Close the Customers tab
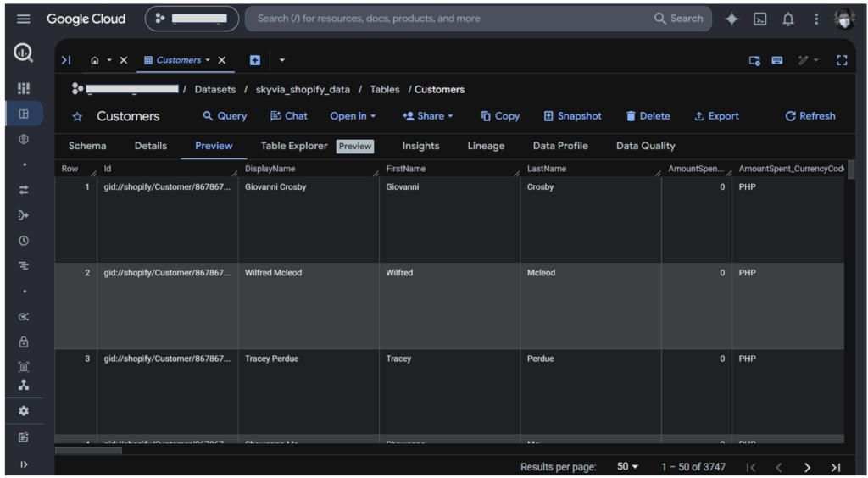The width and height of the screenshot is (868, 478). [222, 60]
